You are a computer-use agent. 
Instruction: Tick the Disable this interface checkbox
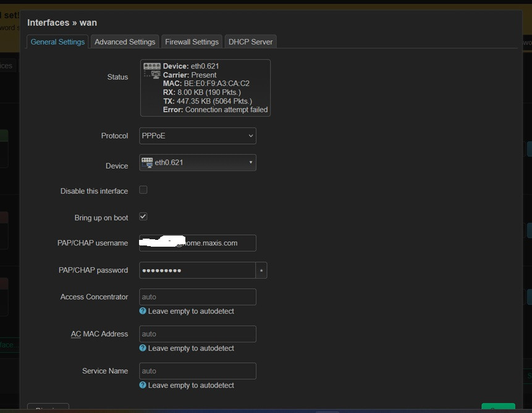point(143,190)
